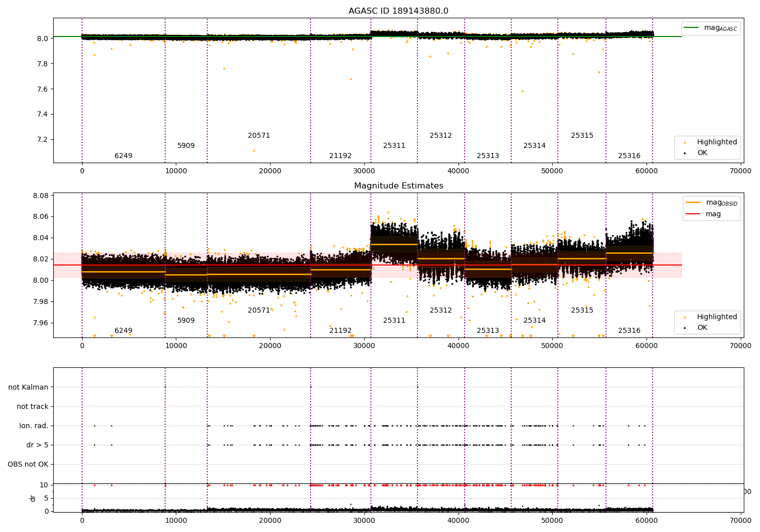The image size is (760, 532).
Task: Click obsid 25316 in the Magnitude Estimates plot
Action: 629,331
